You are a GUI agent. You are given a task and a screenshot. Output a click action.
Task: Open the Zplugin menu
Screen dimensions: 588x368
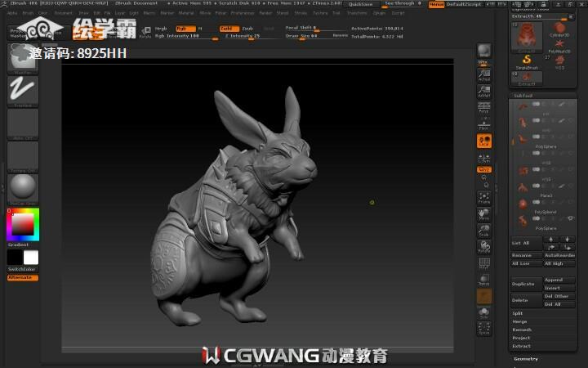point(379,13)
